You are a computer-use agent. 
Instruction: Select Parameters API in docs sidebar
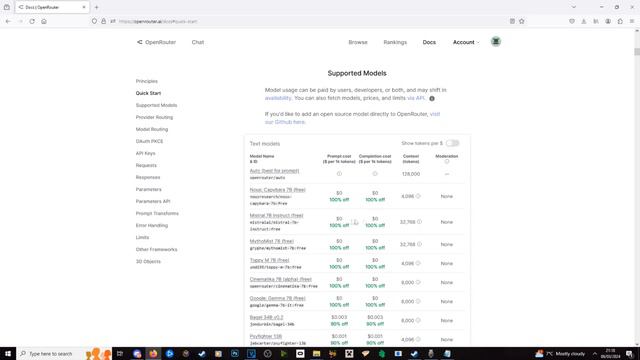[x=153, y=201]
